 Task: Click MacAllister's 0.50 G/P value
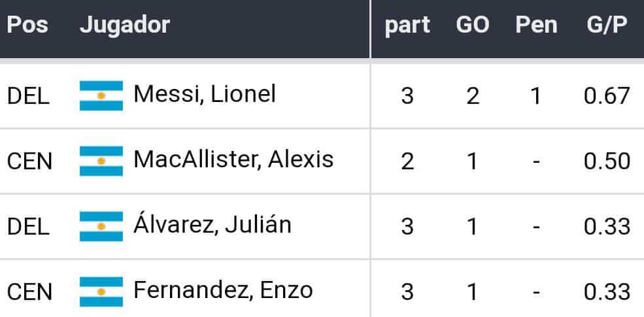[x=606, y=161]
